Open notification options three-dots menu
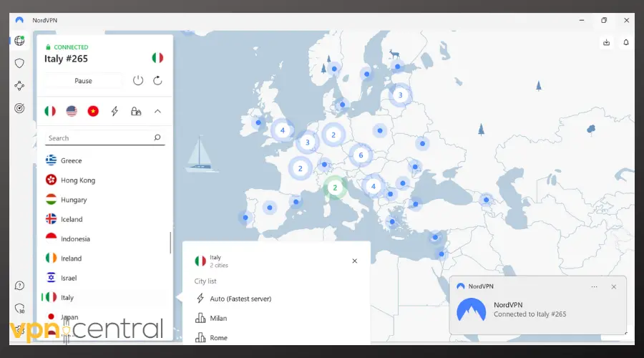Viewport: 644px width, 358px height. point(595,287)
